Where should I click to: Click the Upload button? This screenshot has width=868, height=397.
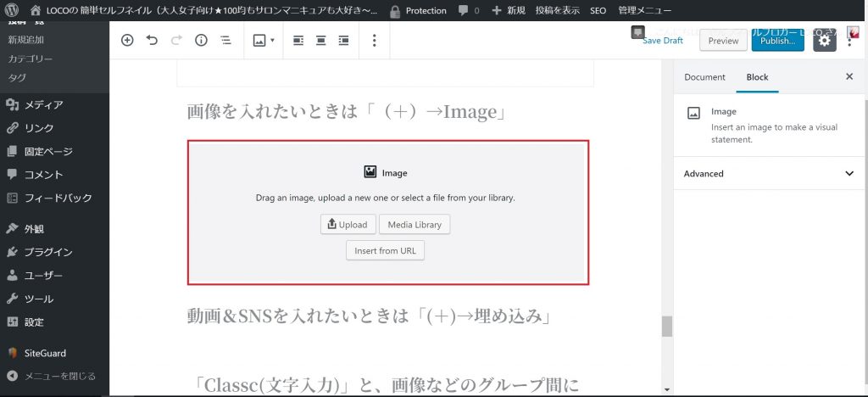pos(348,224)
